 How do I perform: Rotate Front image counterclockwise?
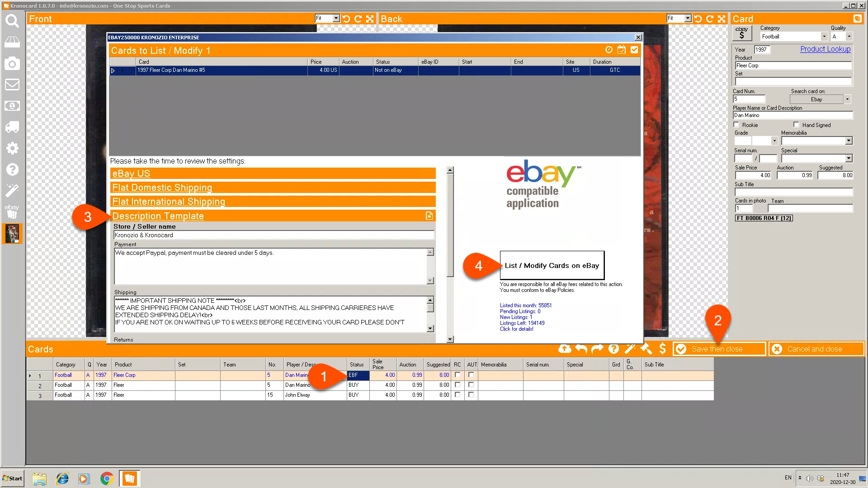pyautogui.click(x=346, y=19)
